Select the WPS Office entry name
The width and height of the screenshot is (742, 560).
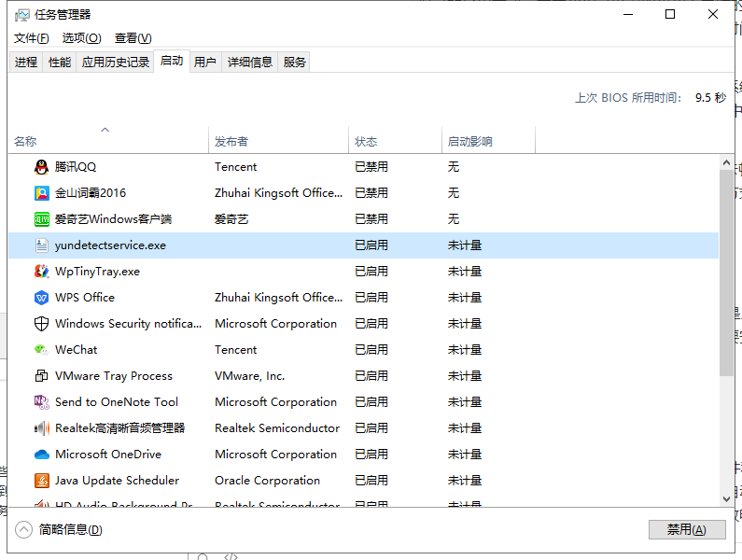coord(85,298)
